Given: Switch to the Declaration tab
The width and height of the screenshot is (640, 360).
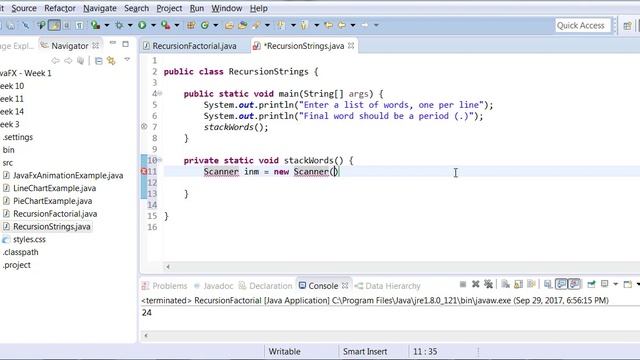Looking at the screenshot, I should 266,286.
